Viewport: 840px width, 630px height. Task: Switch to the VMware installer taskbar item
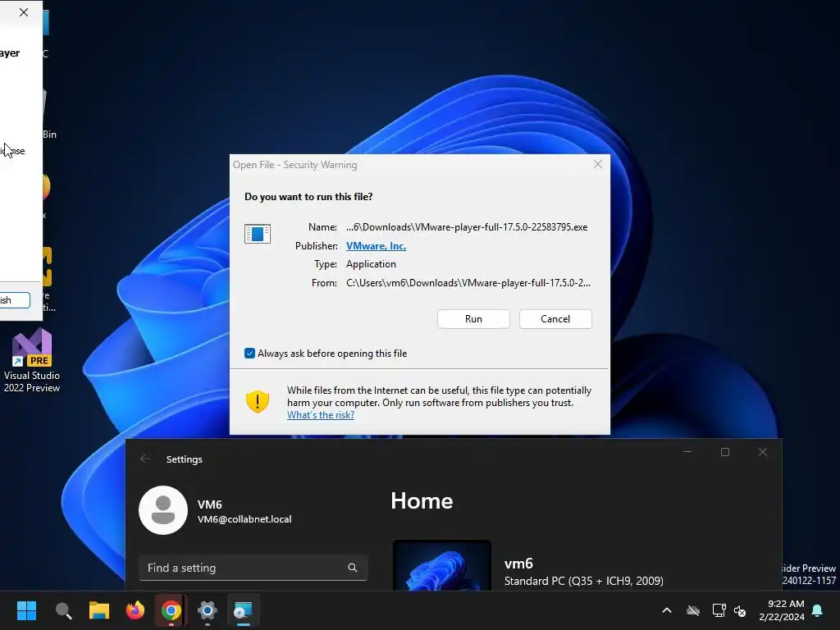point(243,610)
